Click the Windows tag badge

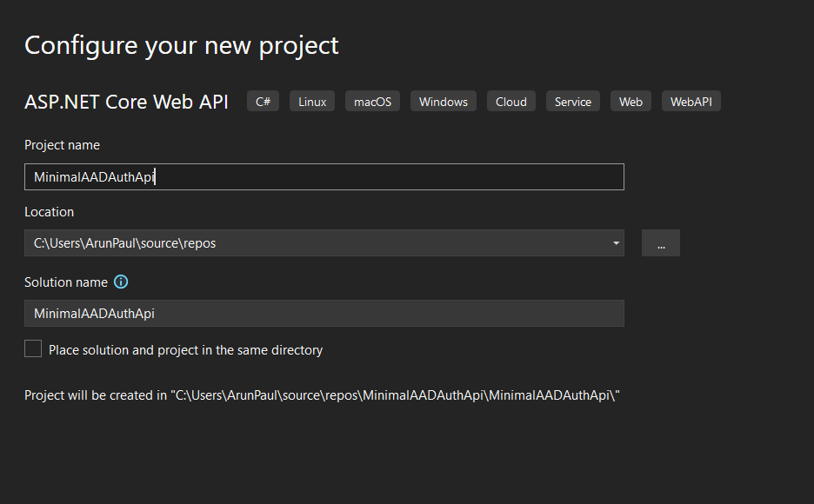click(x=444, y=102)
